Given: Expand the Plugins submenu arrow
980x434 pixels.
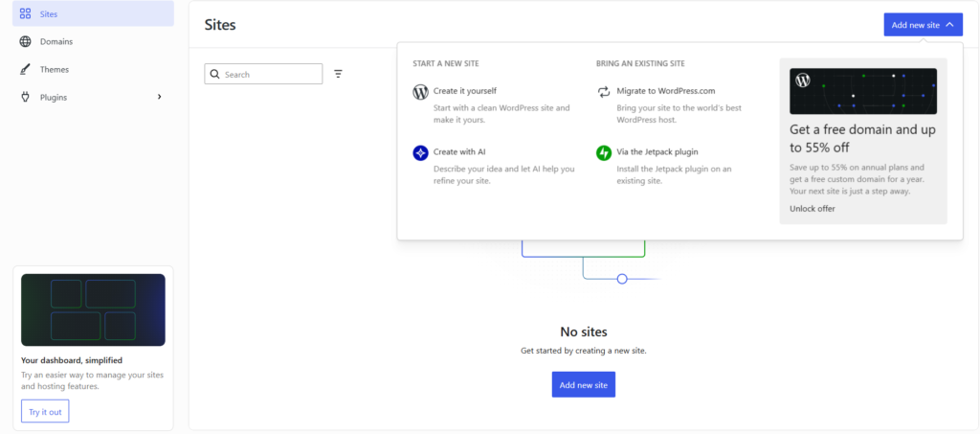Looking at the screenshot, I should 159,97.
